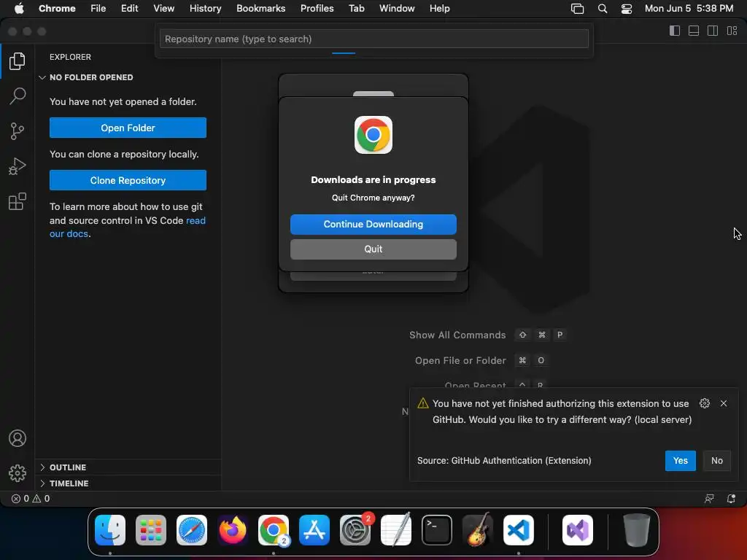The height and width of the screenshot is (560, 747).
Task: Click the Stage Manager icon in menu bar
Action: point(578,8)
